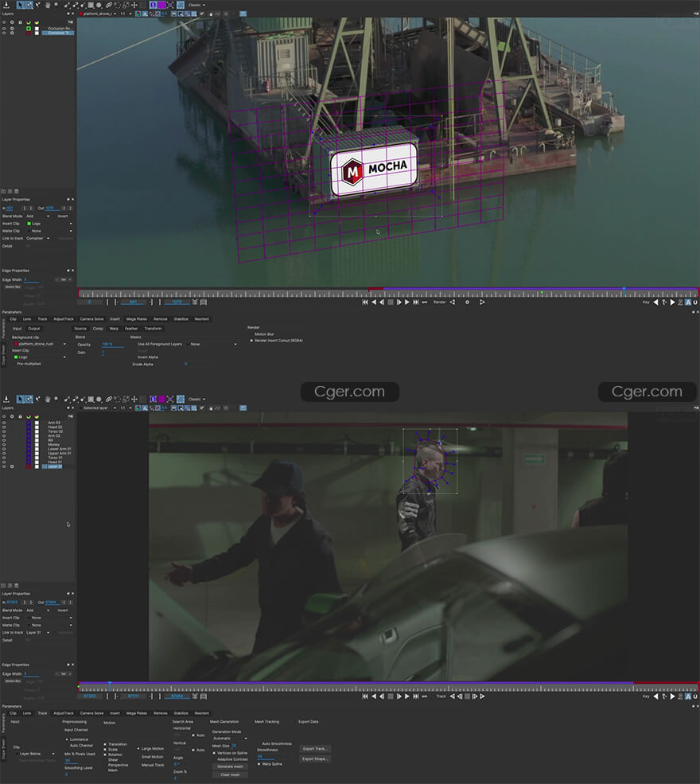Click the Clear mesh button

pyautogui.click(x=231, y=774)
